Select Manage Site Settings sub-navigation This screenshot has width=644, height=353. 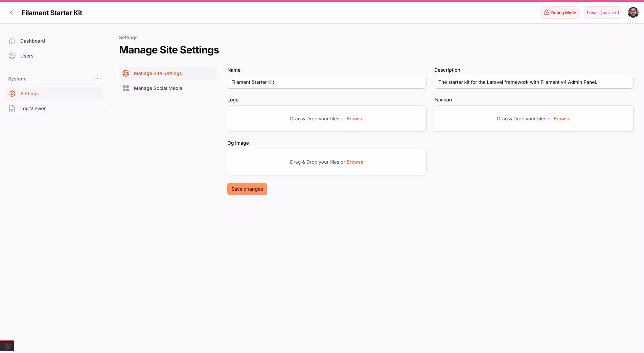tap(168, 73)
